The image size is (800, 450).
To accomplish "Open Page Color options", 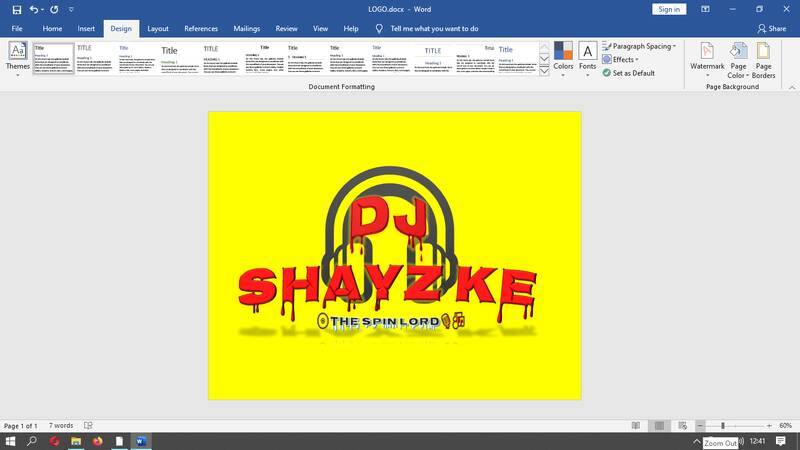I will pyautogui.click(x=737, y=60).
